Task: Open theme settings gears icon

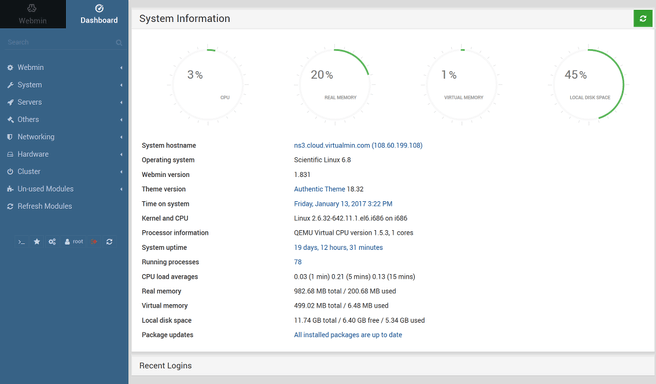Action: click(52, 242)
